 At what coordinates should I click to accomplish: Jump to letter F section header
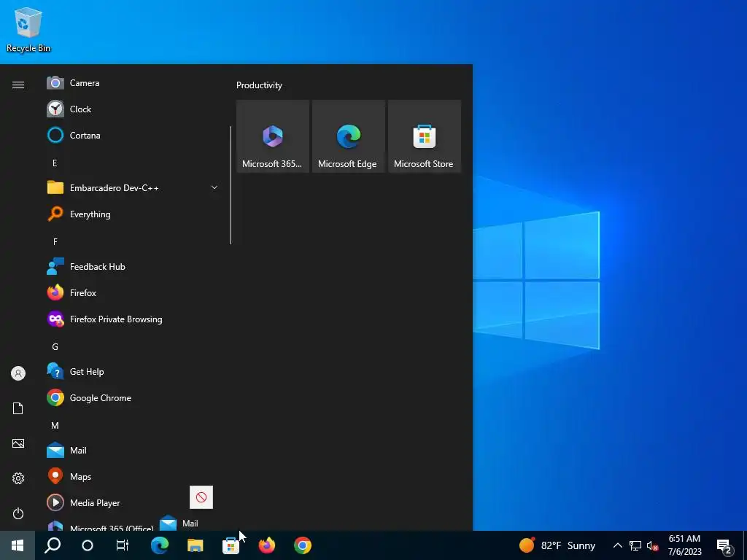click(x=55, y=242)
